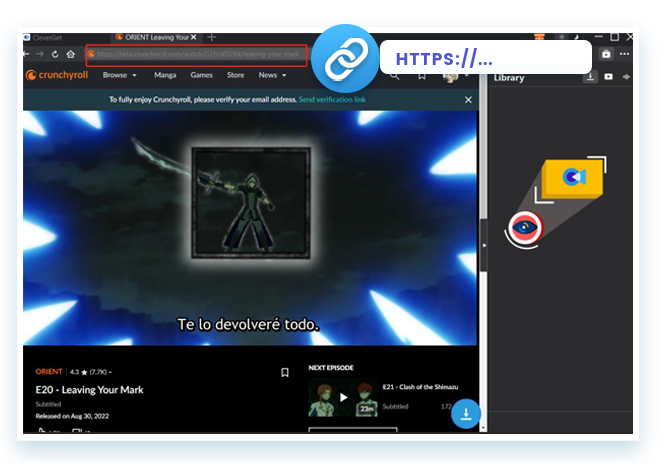
Task: Open the Library downloading tab icon
Action: [x=590, y=77]
